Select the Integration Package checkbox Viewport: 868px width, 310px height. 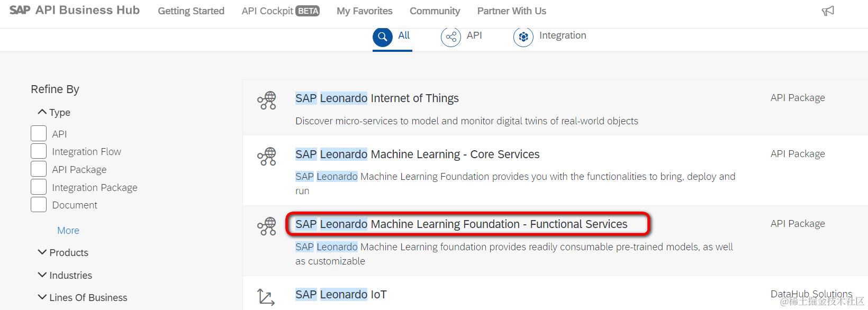(x=39, y=187)
